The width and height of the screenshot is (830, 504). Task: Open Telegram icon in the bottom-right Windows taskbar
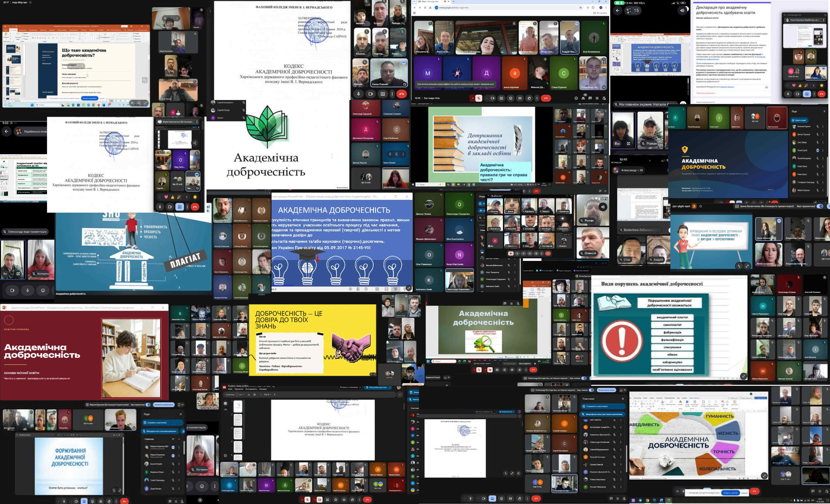click(640, 500)
